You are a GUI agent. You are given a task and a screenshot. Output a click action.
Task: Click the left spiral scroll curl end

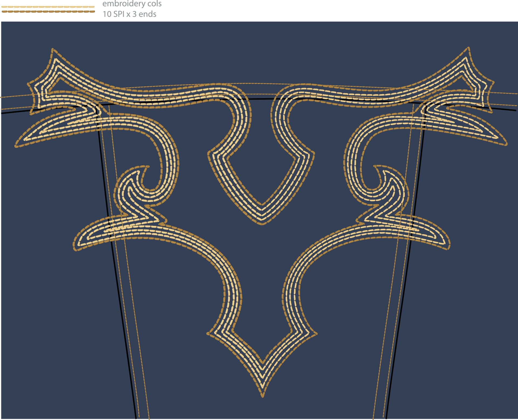coord(147,167)
